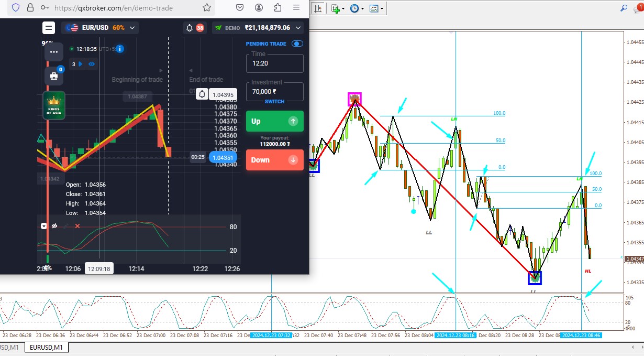Viewport: 644px width, 356px height.
Task: Click the blue info icon beside UTC time
Action: point(119,49)
